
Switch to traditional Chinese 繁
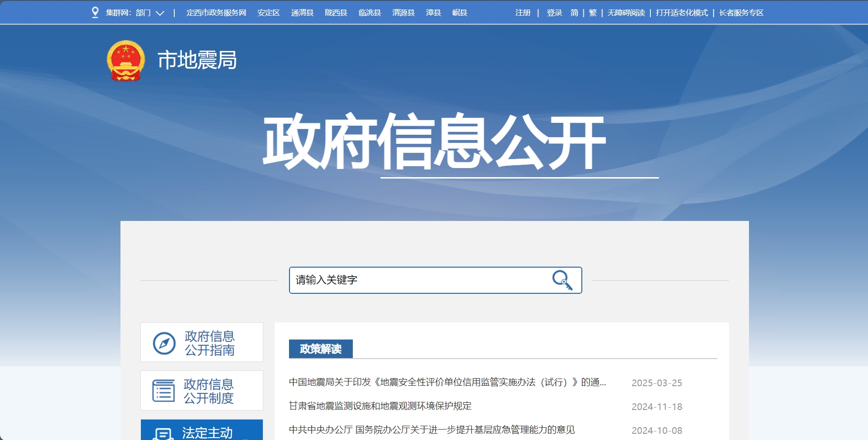coord(593,13)
